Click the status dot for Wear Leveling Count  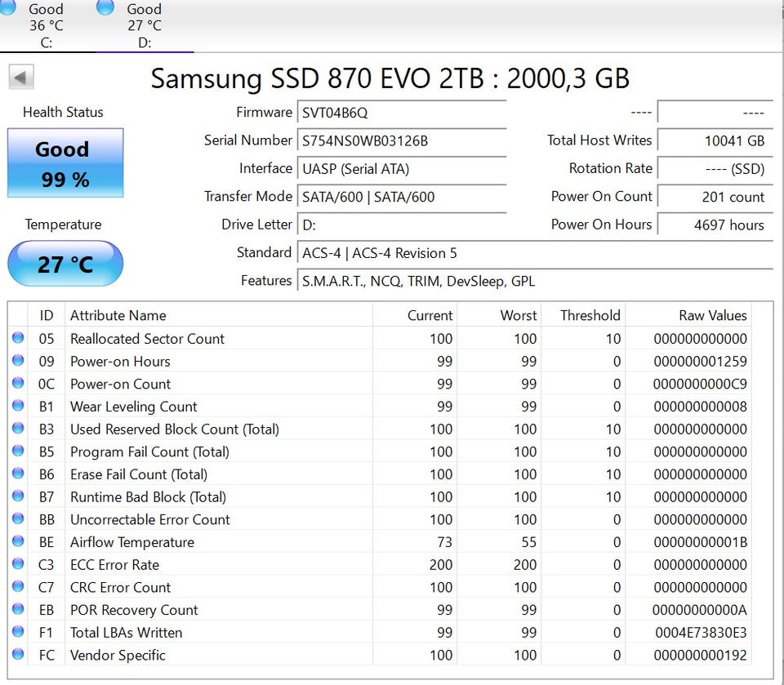point(18,405)
